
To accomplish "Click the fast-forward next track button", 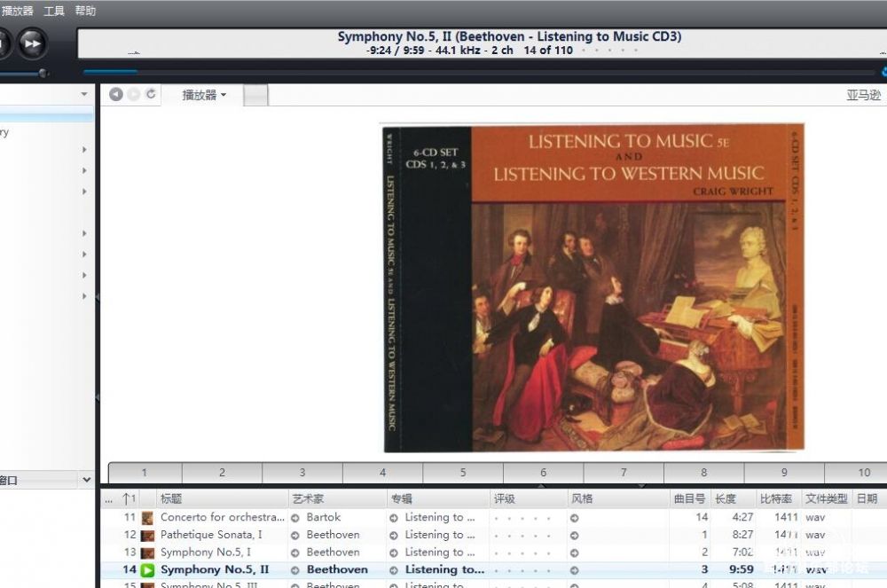I will point(32,43).
